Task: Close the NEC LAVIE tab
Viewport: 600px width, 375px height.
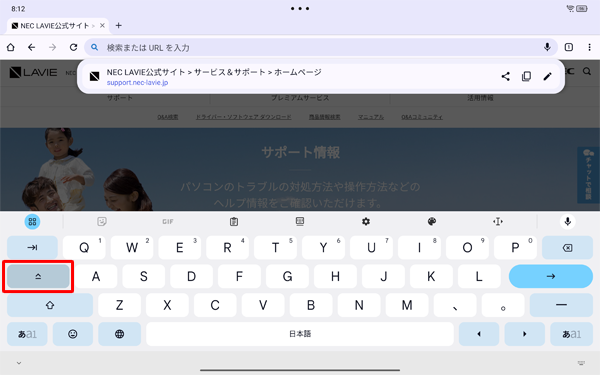Action: (x=102, y=25)
